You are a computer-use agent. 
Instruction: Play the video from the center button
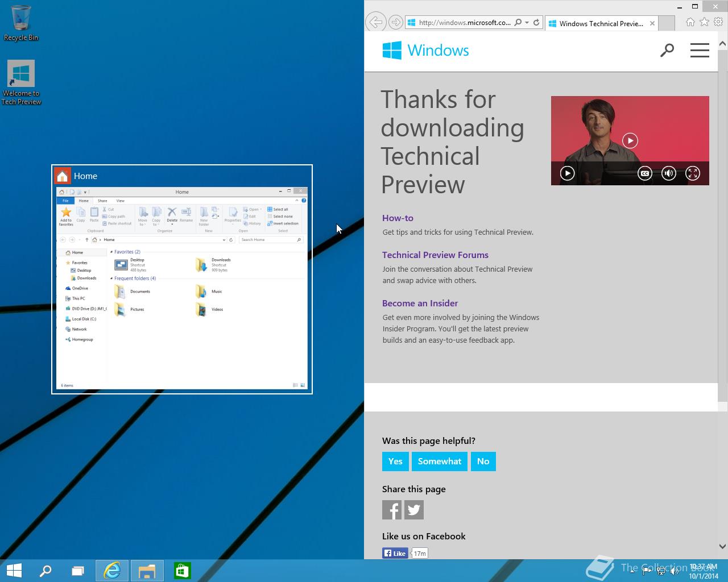[x=630, y=140]
